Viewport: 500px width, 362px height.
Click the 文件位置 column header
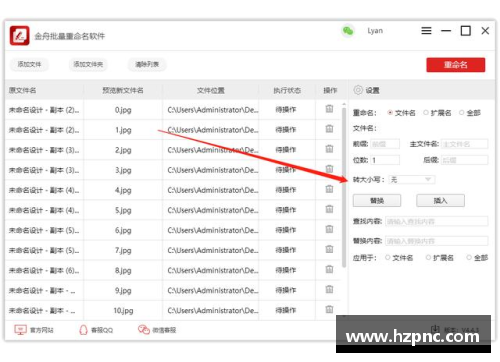click(x=211, y=90)
